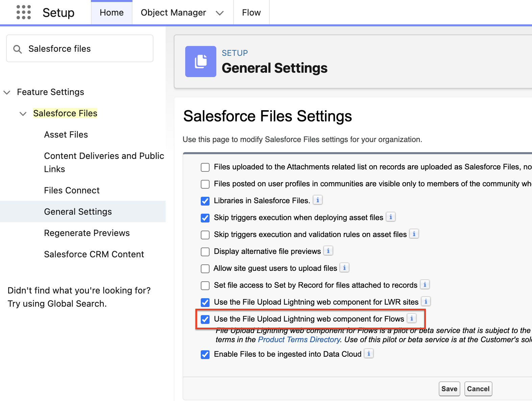
Task: Open the Object Manager dropdown arrow
Action: [220, 13]
